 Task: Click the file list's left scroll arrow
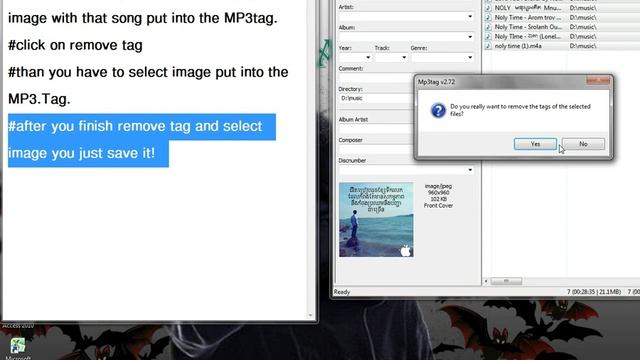pos(486,281)
